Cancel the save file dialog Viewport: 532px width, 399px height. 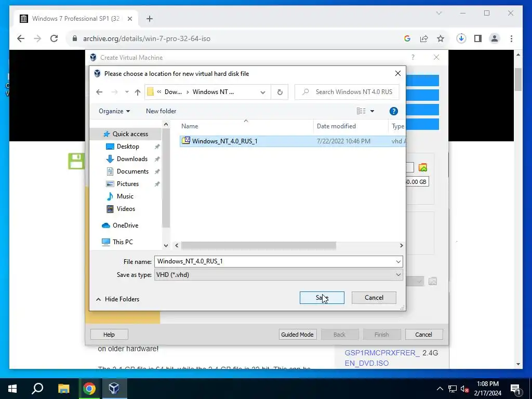click(x=374, y=298)
